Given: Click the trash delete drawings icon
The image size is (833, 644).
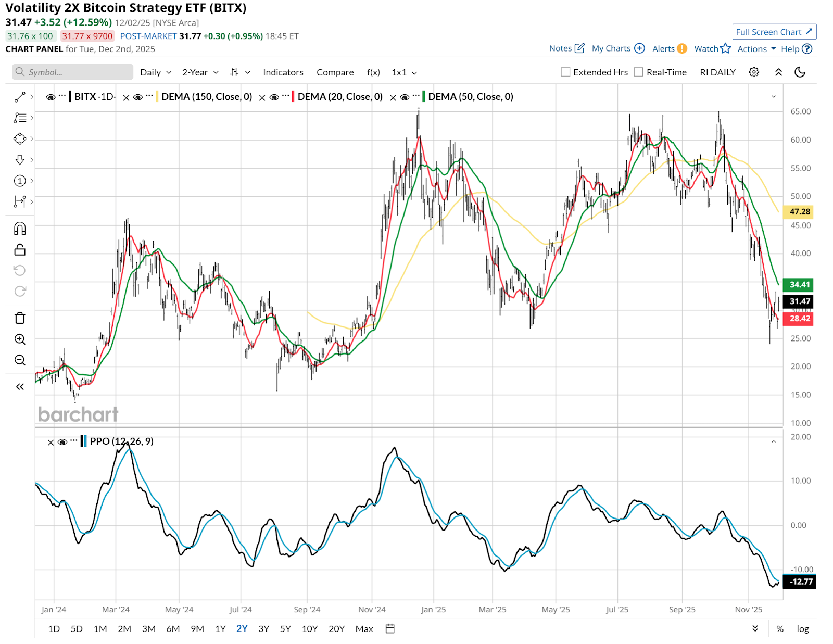Looking at the screenshot, I should click(20, 318).
